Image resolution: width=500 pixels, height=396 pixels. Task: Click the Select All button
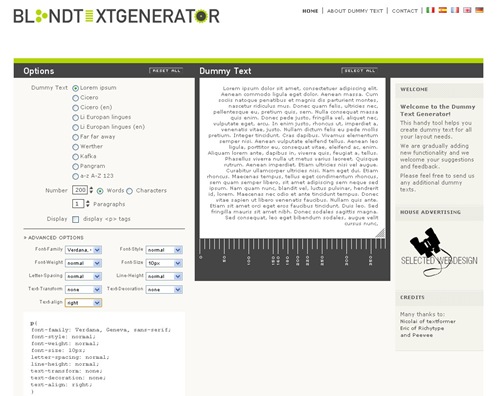[x=359, y=70]
